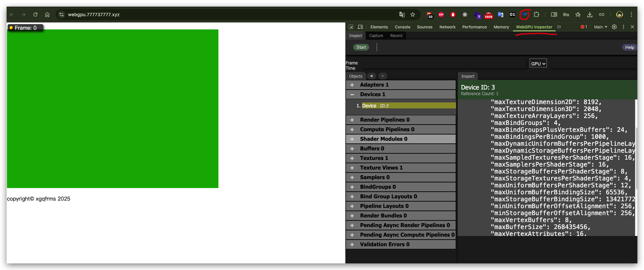The width and height of the screenshot is (644, 270).
Task: Switch to the Network tab
Action: click(x=447, y=27)
